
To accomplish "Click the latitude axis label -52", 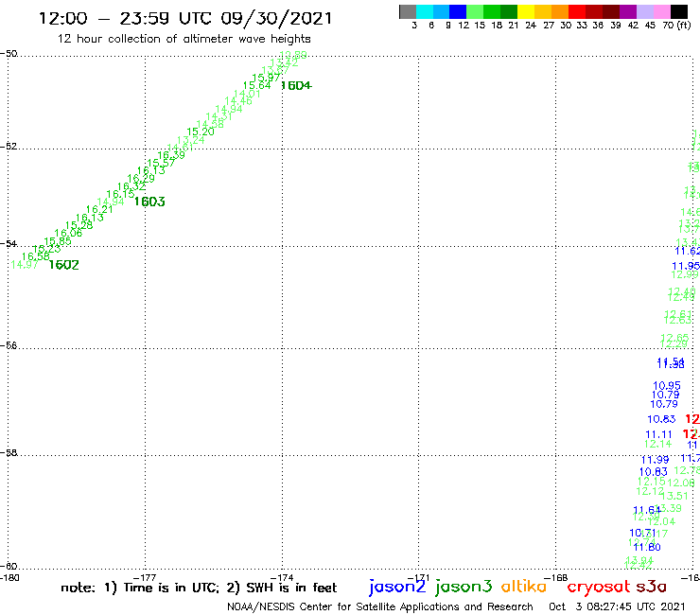I will coord(9,146).
